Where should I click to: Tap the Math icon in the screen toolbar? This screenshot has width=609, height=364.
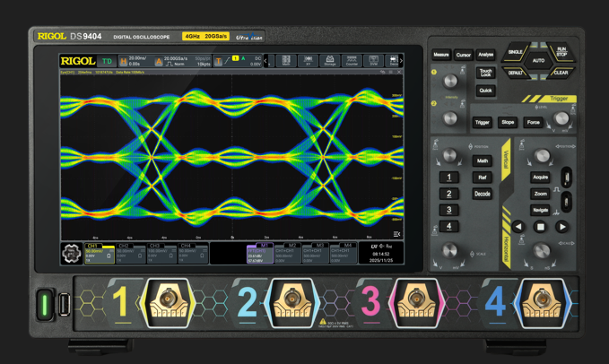286,61
